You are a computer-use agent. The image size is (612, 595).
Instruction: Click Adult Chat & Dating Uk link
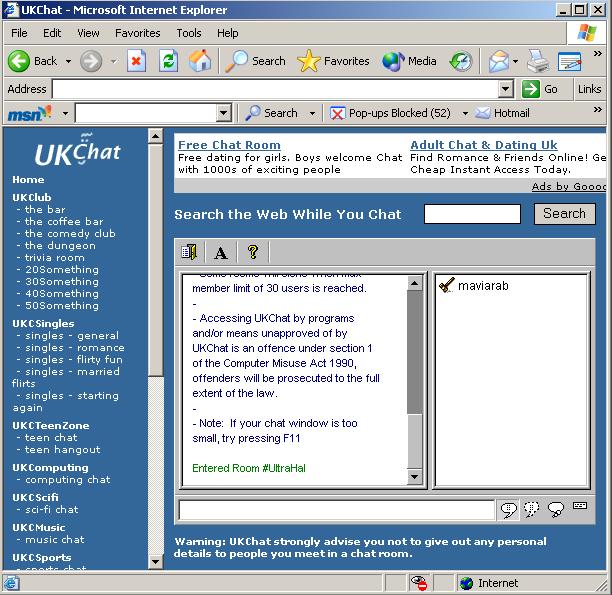[484, 145]
